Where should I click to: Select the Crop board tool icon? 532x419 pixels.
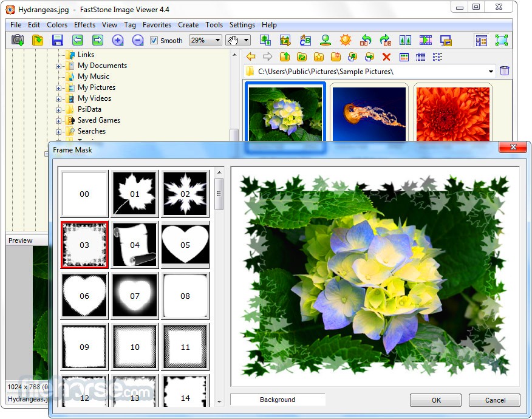click(x=285, y=40)
